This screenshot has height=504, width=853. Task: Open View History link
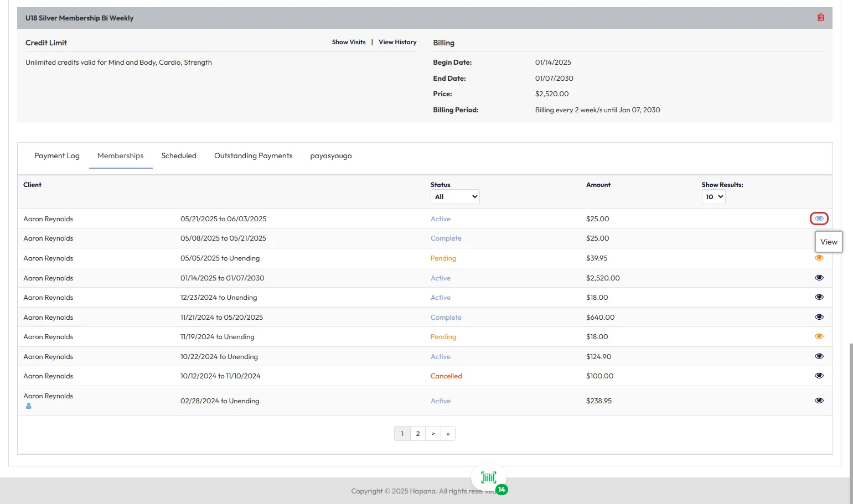coord(397,42)
